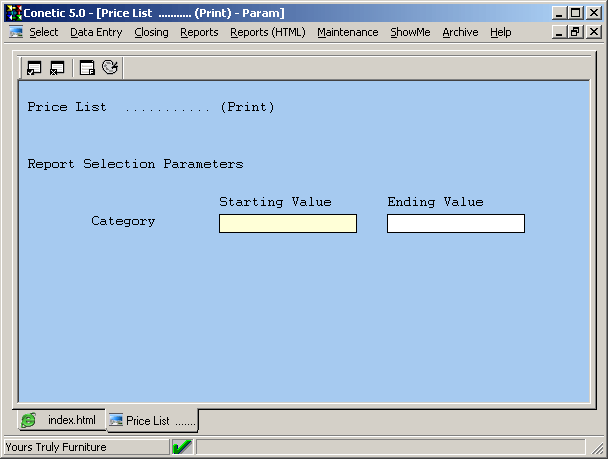Click the cancel (X window) toolbar icon
Viewport: 608px width, 459px height.
click(x=57, y=68)
